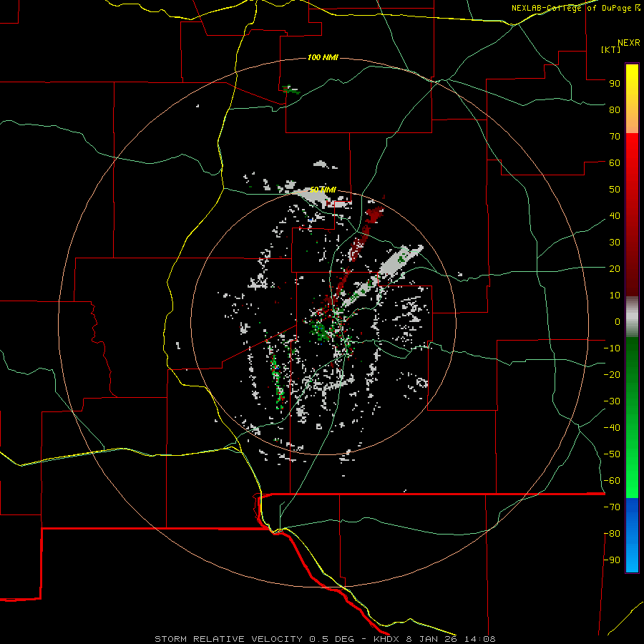This screenshot has width=644, height=644.
Task: Click the [KT] units label above the scale
Action: [610, 49]
